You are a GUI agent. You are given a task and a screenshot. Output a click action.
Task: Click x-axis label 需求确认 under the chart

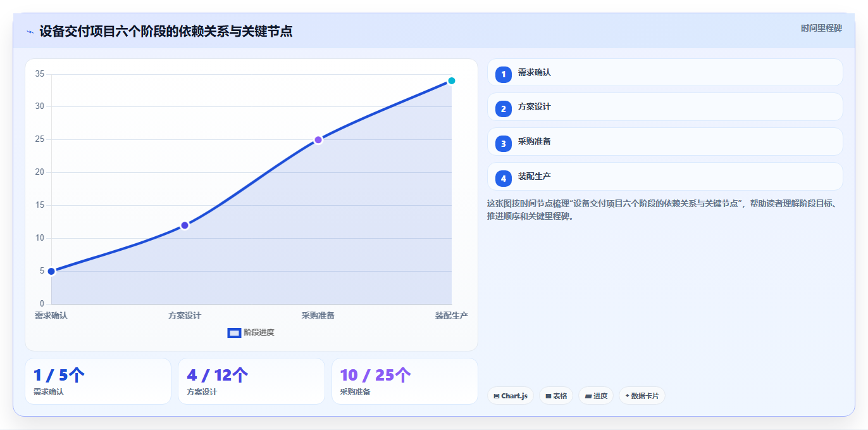[51, 315]
